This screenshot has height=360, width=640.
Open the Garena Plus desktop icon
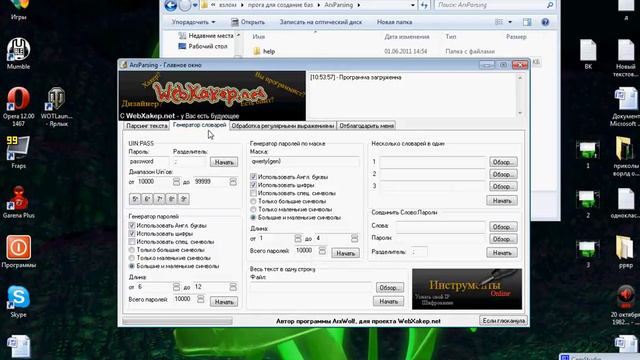click(x=18, y=202)
